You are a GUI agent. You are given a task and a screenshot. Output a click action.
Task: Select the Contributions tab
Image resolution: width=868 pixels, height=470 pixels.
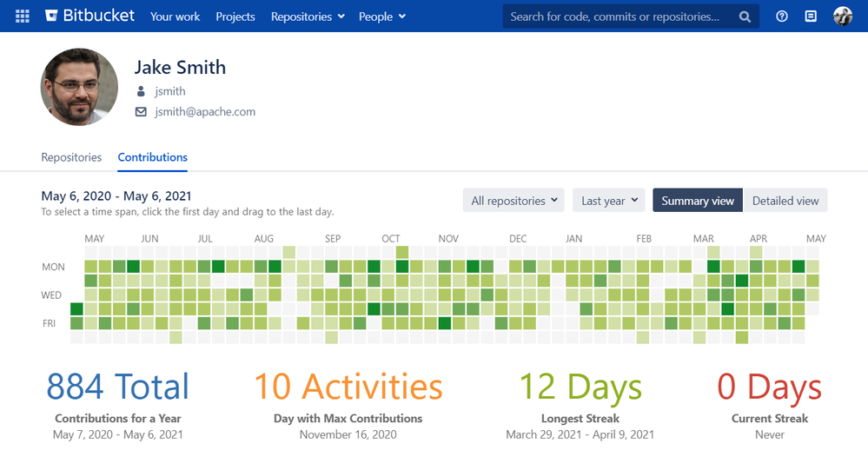point(152,157)
